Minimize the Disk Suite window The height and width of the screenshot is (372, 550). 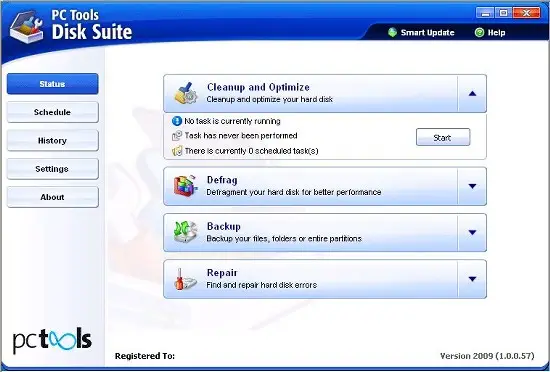tap(485, 13)
